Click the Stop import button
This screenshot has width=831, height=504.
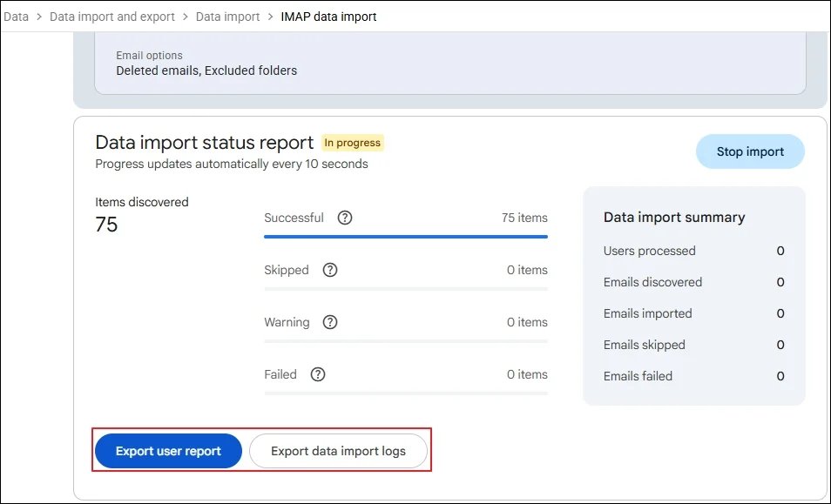[750, 151]
